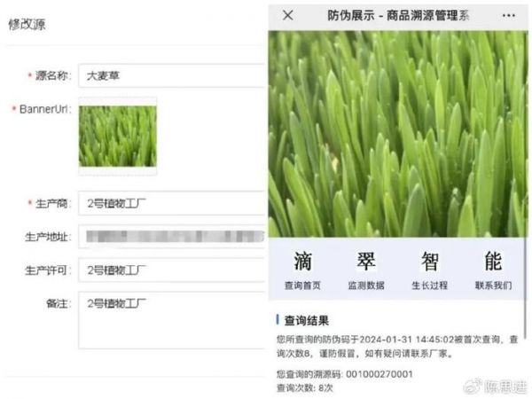Click the 智 character icon
This screenshot has width=532, height=399.
tap(429, 261)
